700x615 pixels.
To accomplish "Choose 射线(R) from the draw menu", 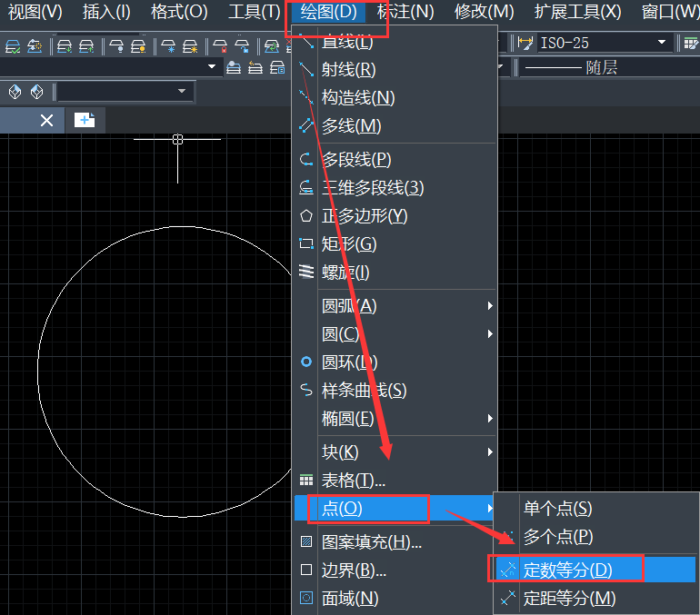I will coord(395,70).
